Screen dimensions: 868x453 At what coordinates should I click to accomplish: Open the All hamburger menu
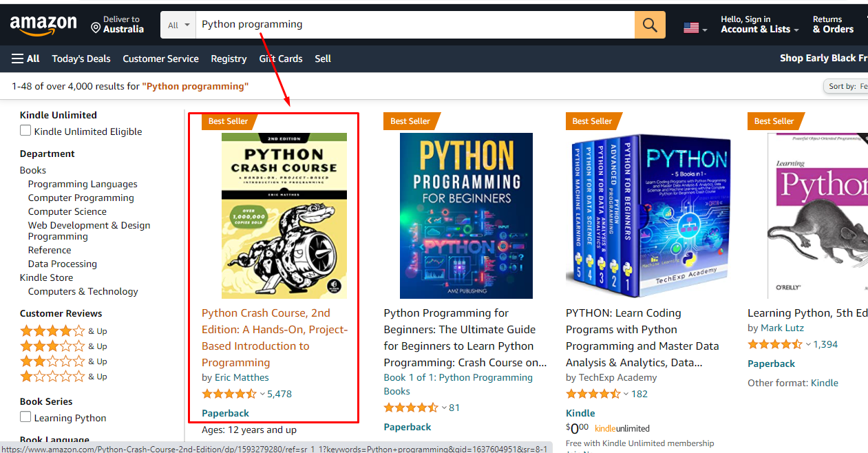point(25,59)
